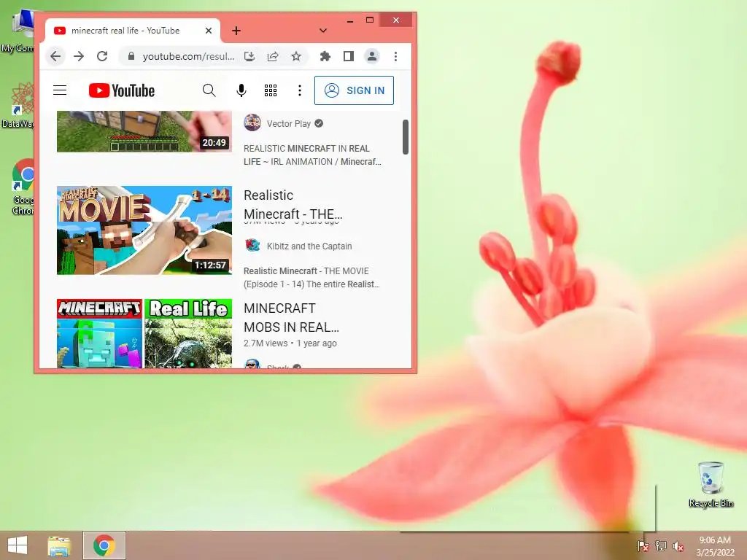Go forward using Chrome's forward arrow
This screenshot has height=560, width=747.
[79, 56]
